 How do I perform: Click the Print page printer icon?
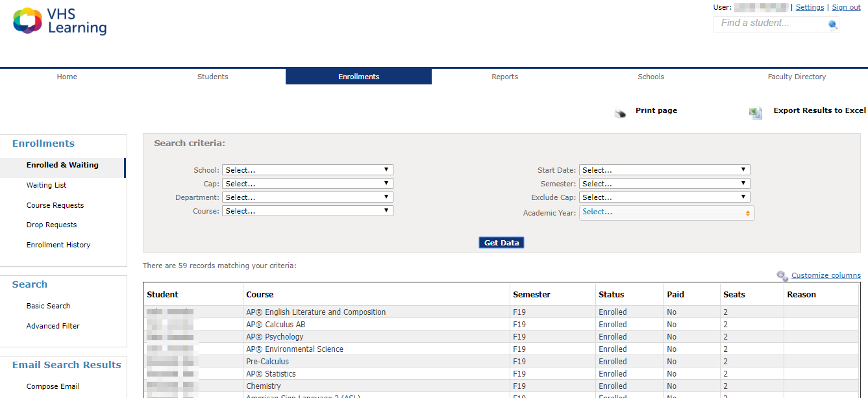coord(620,111)
